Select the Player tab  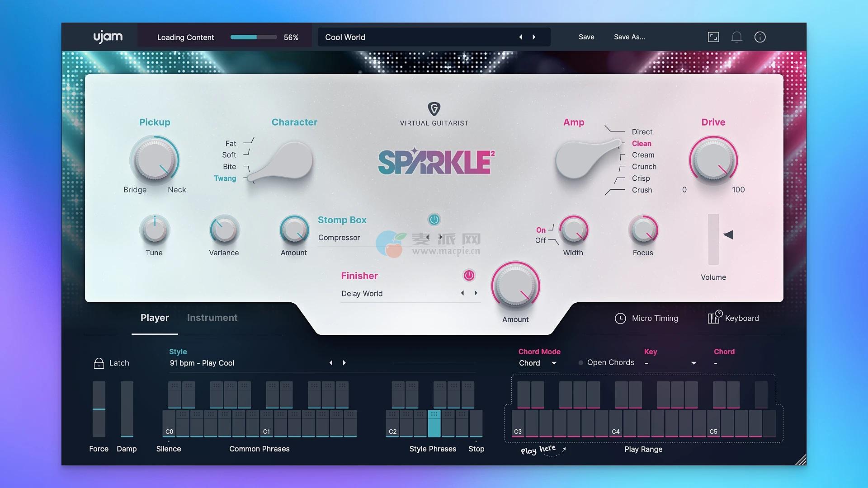pos(155,318)
